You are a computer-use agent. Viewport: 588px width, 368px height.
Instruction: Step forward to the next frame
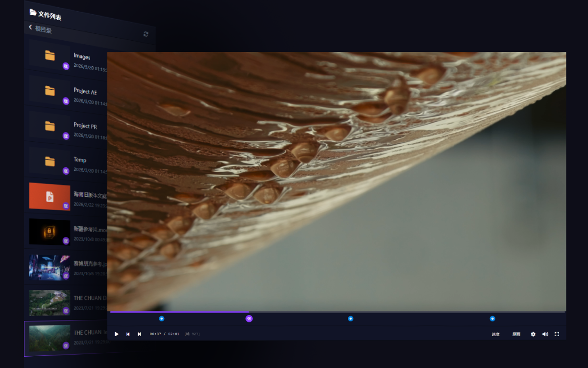[139, 334]
